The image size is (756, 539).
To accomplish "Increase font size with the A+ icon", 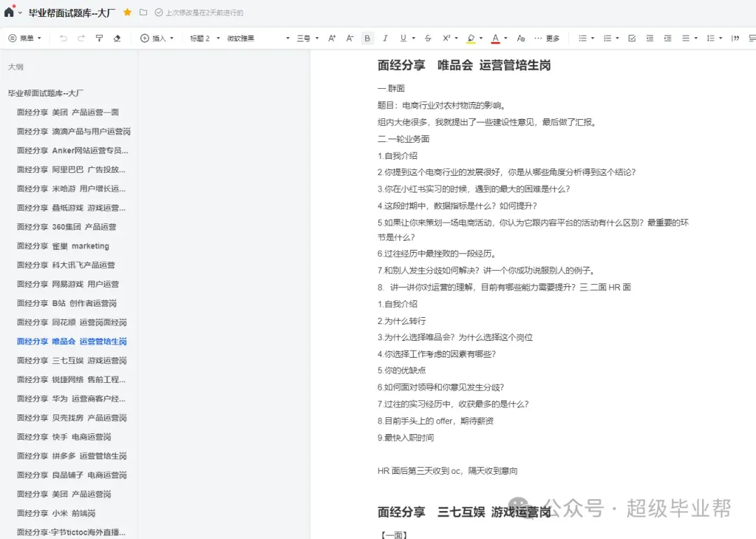I will click(x=332, y=38).
